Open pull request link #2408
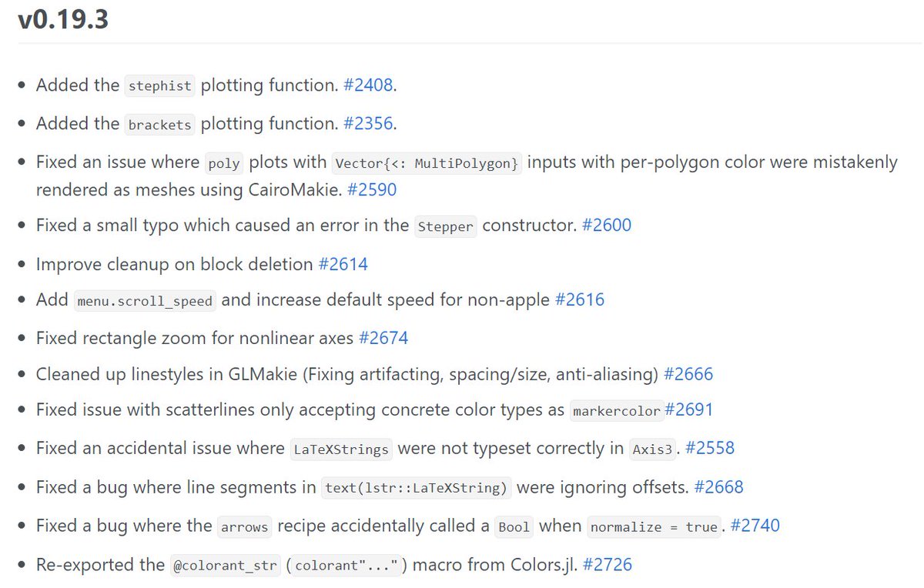 [x=368, y=85]
